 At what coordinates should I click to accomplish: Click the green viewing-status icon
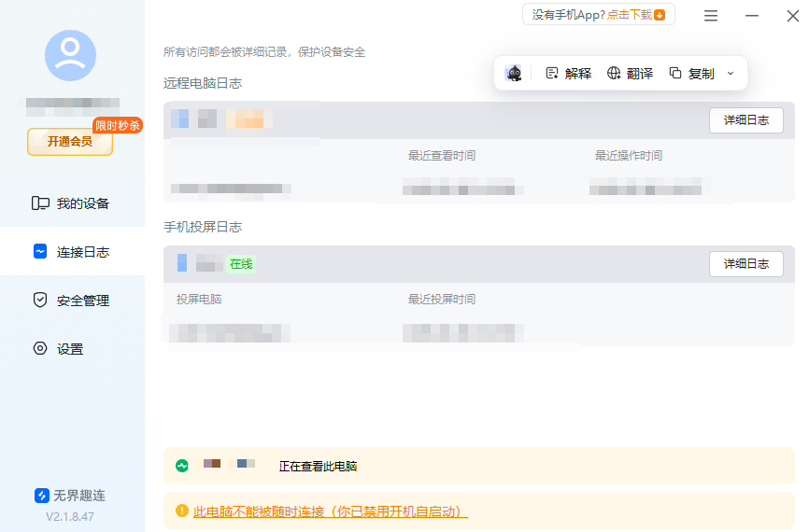(x=182, y=466)
